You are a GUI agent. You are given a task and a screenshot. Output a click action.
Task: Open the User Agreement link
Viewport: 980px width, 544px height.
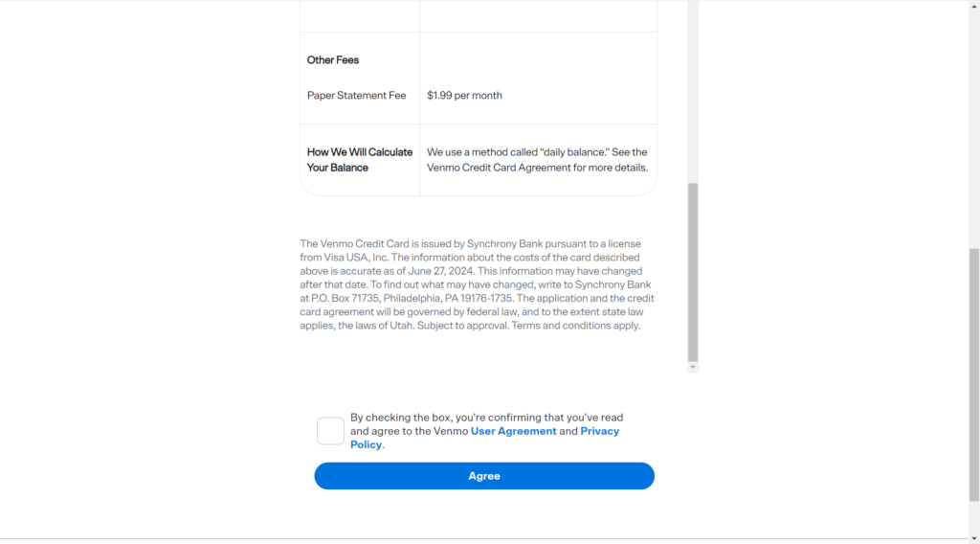coord(513,431)
